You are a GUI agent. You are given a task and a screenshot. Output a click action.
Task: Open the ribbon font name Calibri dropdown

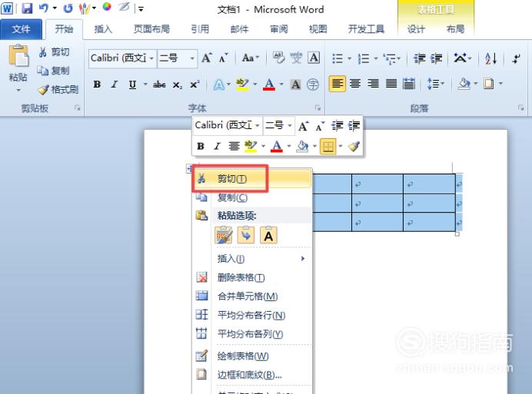[151, 58]
